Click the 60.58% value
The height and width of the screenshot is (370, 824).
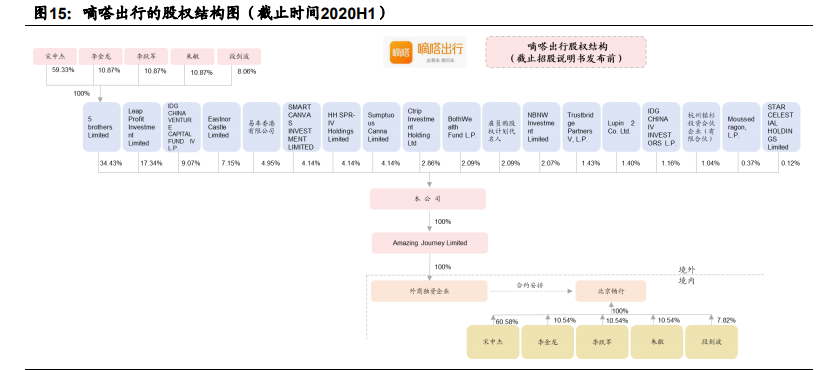click(x=507, y=321)
